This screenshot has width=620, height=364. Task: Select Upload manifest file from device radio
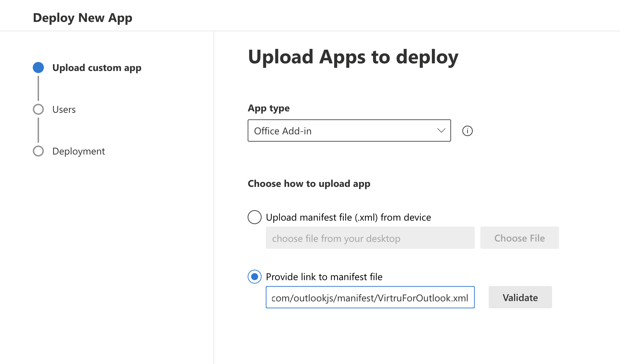pyautogui.click(x=255, y=217)
